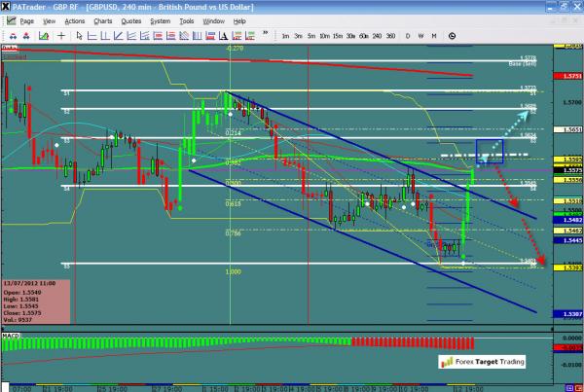Open the Tools menu

coord(187,20)
